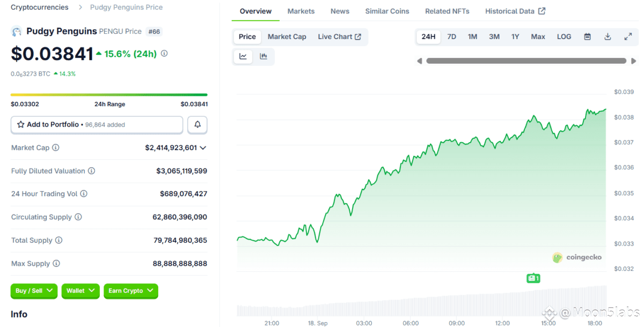This screenshot has width=644, height=327.
Task: Expand Market Cap chevron dropdown
Action: (x=203, y=148)
